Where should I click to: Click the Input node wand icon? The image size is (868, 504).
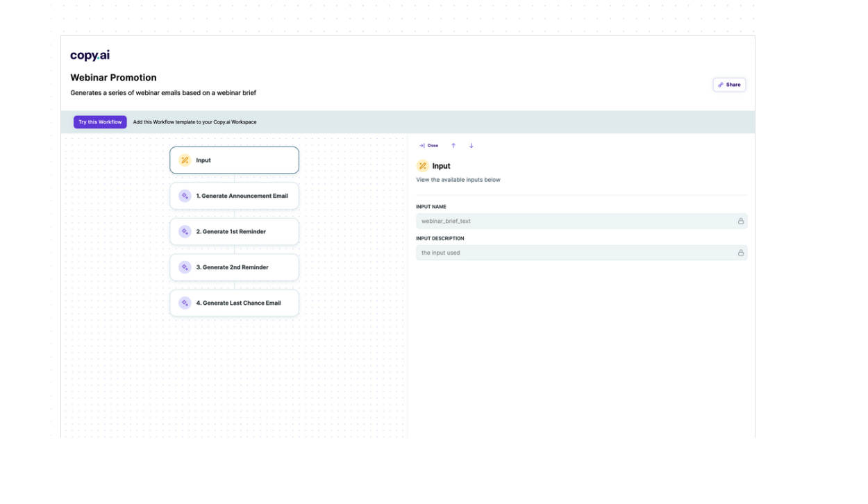click(x=185, y=160)
